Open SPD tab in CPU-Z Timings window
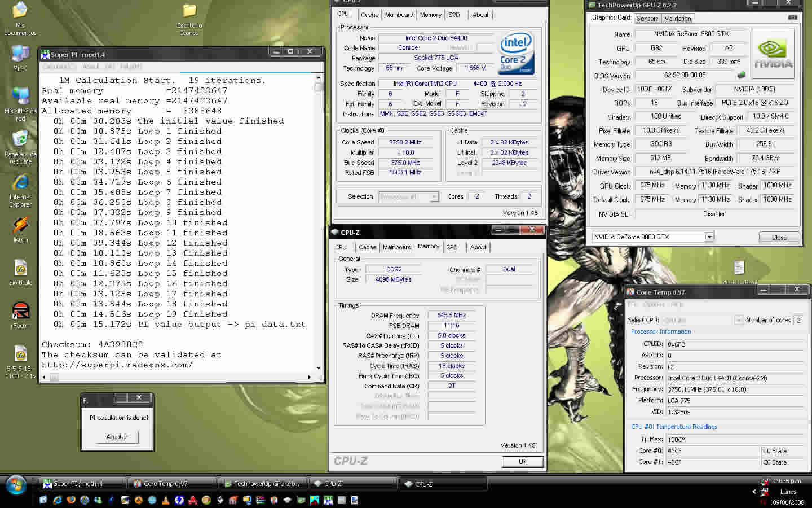 [452, 247]
